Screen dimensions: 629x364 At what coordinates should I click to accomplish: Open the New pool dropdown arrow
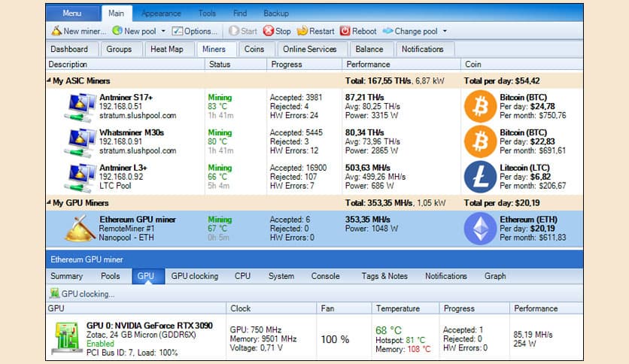(163, 31)
